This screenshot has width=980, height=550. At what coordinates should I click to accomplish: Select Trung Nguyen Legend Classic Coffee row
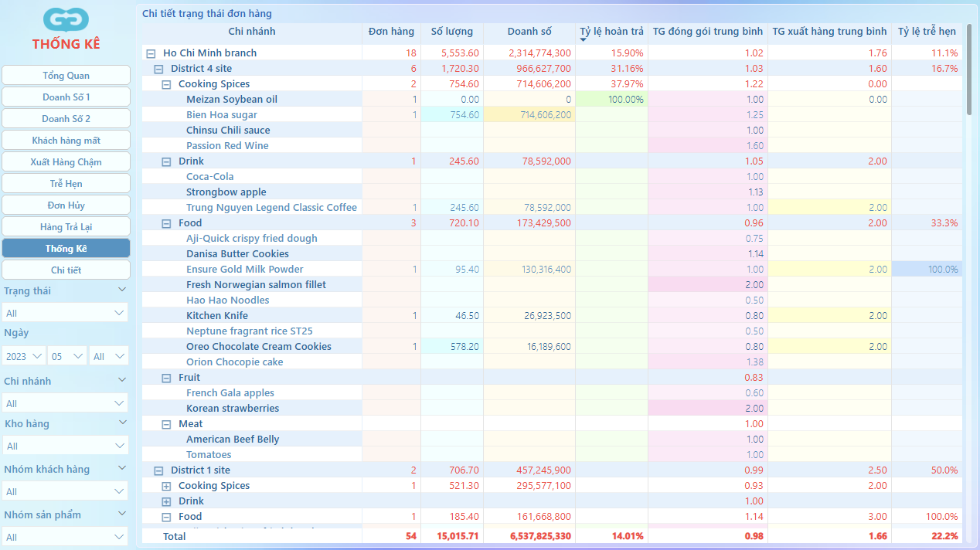pos(553,208)
